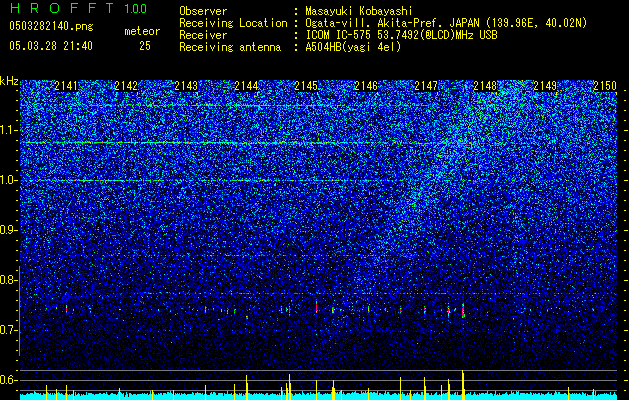Screen dimensions: 629x400
Task: Click the 'Receiving antenna' label
Action: tap(230, 47)
